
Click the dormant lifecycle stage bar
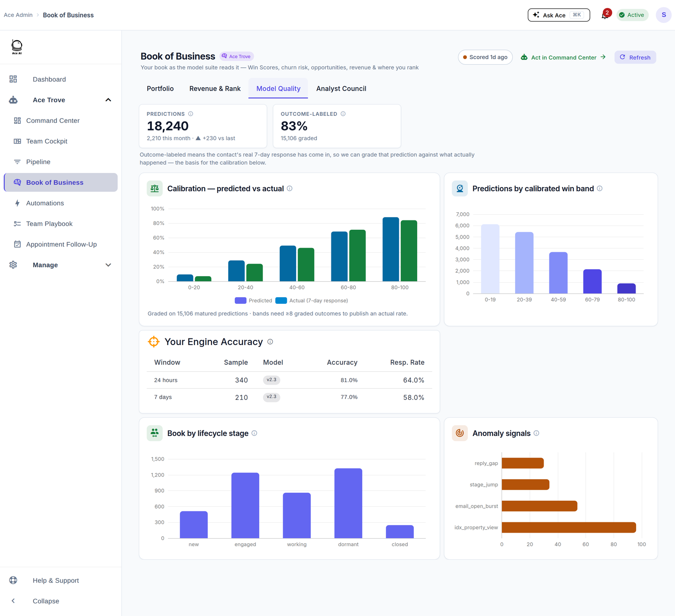coord(348,503)
